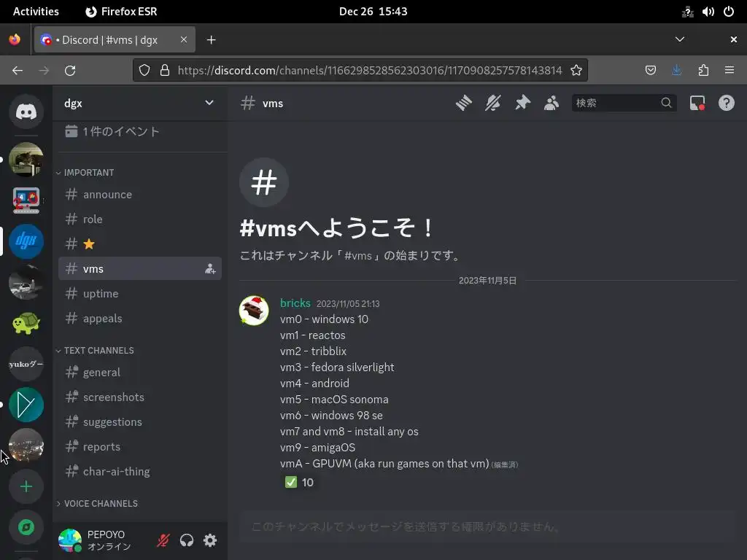Open the inbox icon
Screen dimensions: 747x560
pos(697,103)
